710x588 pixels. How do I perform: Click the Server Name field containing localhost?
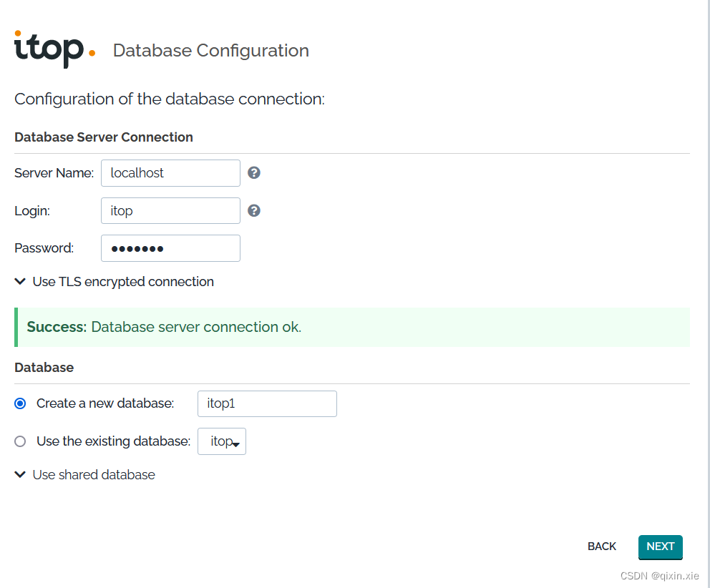pyautogui.click(x=171, y=173)
